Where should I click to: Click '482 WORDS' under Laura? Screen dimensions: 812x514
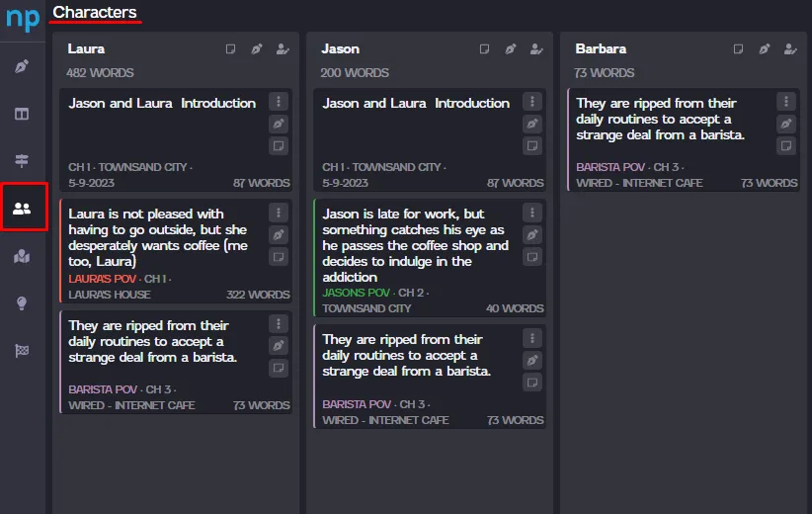coord(100,73)
